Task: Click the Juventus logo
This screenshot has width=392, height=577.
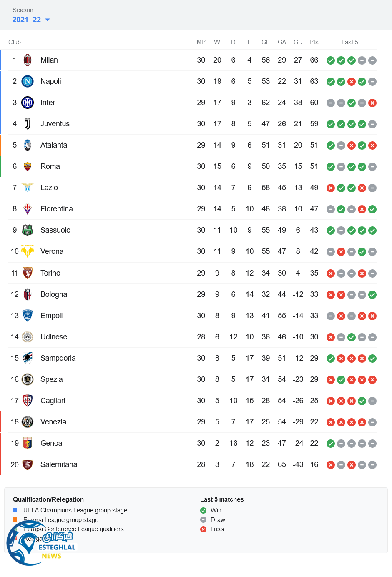Action: pyautogui.click(x=28, y=124)
